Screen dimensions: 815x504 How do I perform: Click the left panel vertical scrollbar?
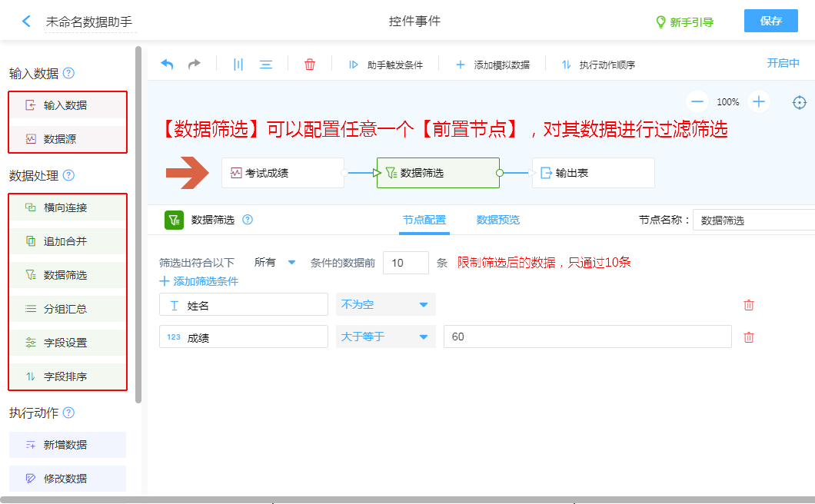tap(138, 223)
